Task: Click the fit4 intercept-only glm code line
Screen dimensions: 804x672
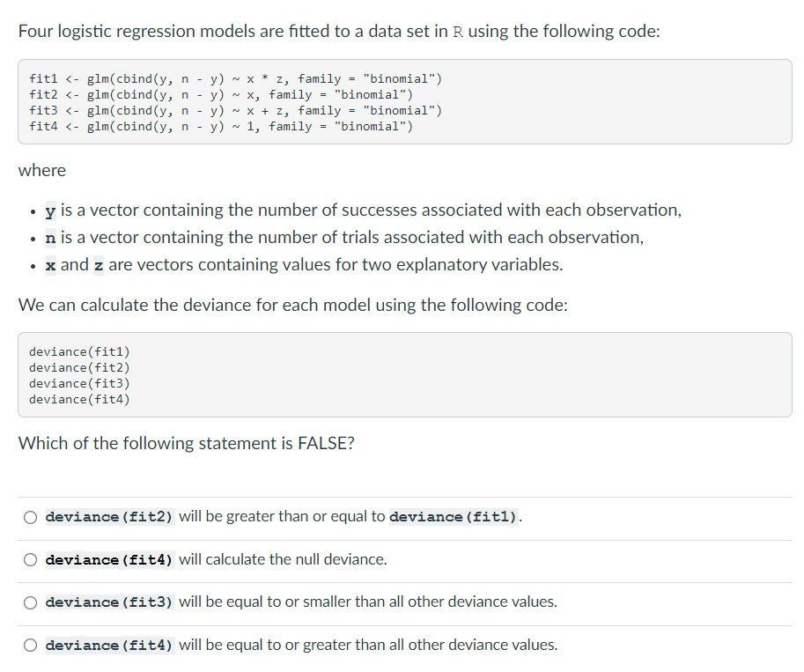Action: coord(220,127)
